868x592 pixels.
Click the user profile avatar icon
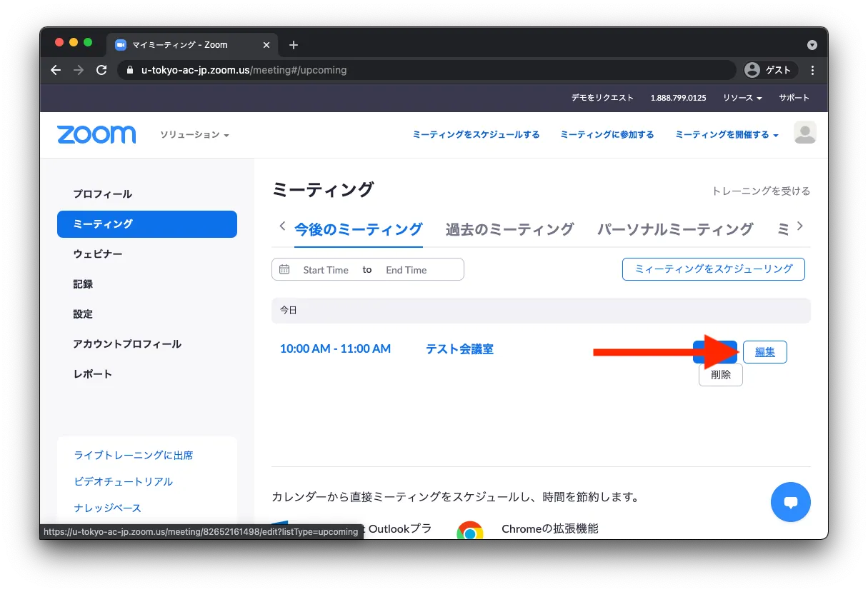[x=805, y=133]
